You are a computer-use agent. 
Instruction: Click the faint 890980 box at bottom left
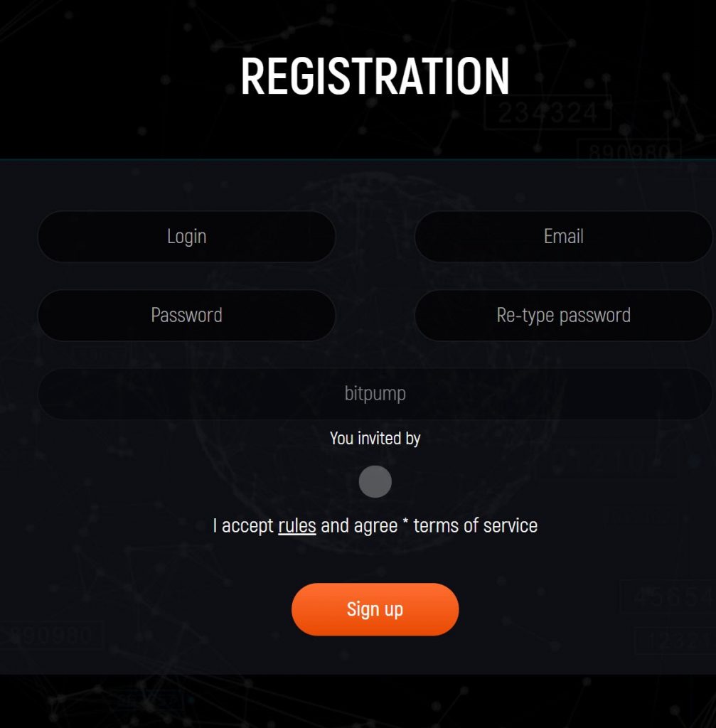50,635
